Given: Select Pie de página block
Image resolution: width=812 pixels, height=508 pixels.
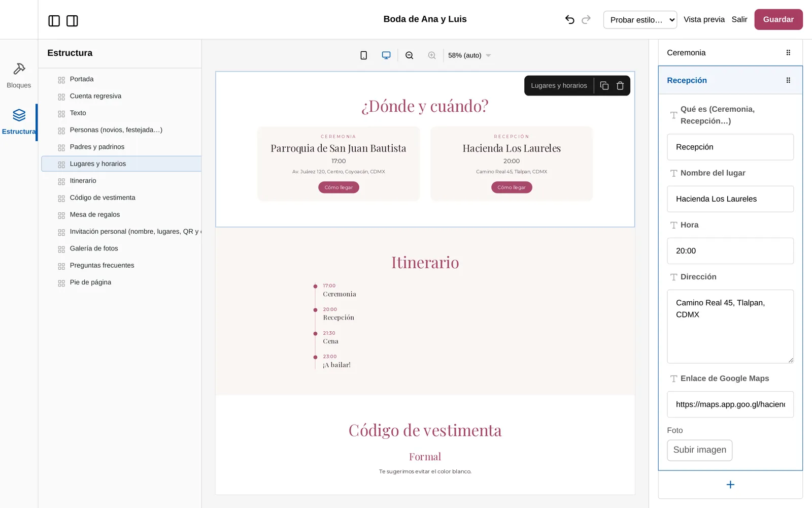Looking at the screenshot, I should (x=121, y=282).
